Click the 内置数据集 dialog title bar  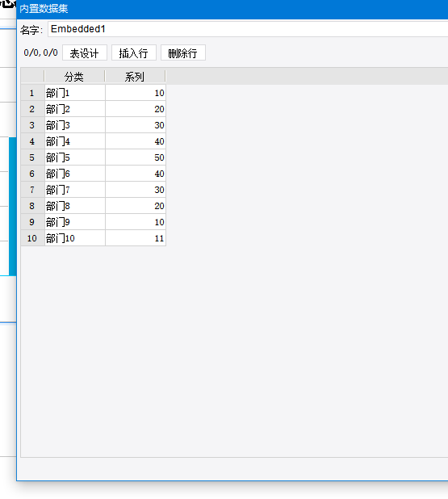[x=232, y=9]
